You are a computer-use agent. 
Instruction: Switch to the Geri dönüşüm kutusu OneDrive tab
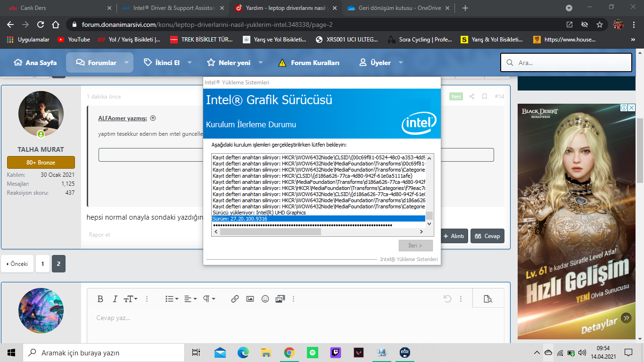pyautogui.click(x=398, y=8)
